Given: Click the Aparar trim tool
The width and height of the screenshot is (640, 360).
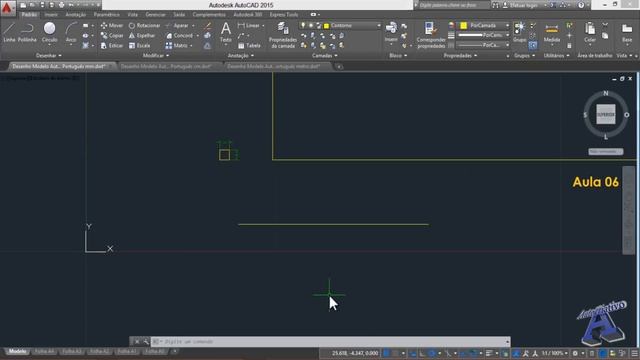Looking at the screenshot, I should [177, 25].
